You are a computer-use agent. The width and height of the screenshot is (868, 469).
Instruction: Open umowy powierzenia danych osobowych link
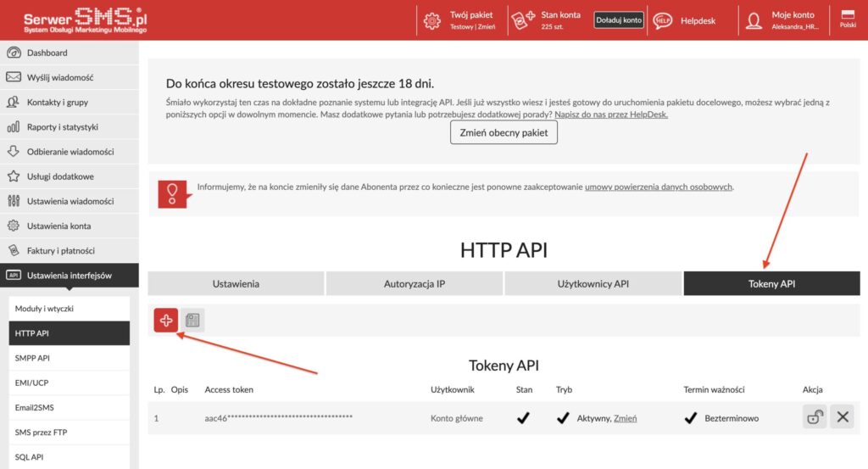pos(659,187)
